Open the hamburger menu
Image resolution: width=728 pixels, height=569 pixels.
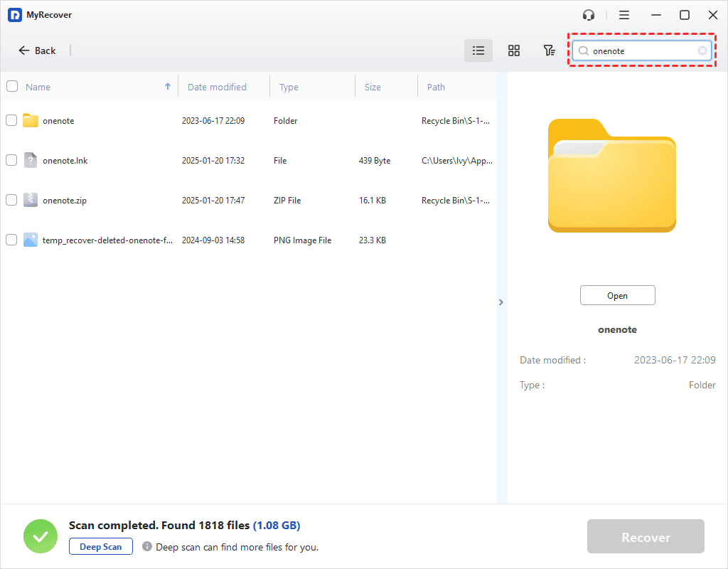(x=623, y=14)
